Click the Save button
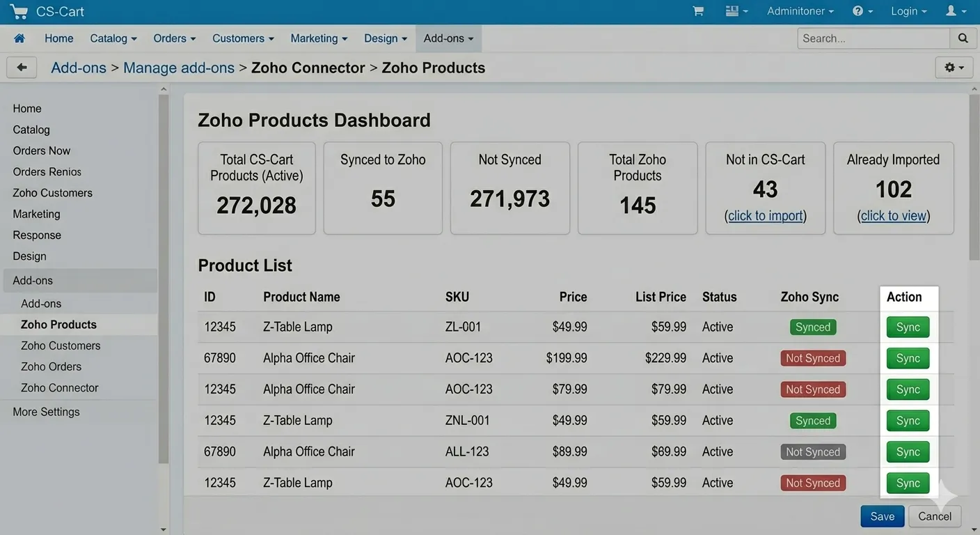 click(x=883, y=516)
